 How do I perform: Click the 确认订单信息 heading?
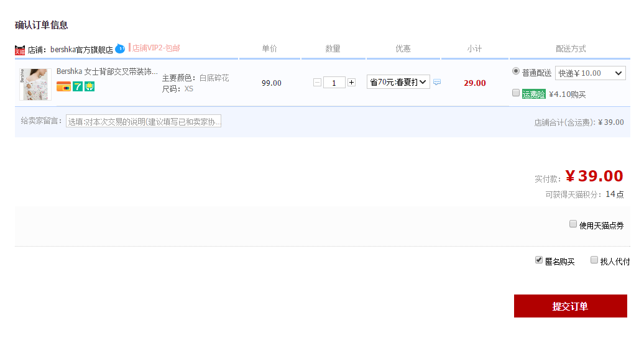[42, 25]
